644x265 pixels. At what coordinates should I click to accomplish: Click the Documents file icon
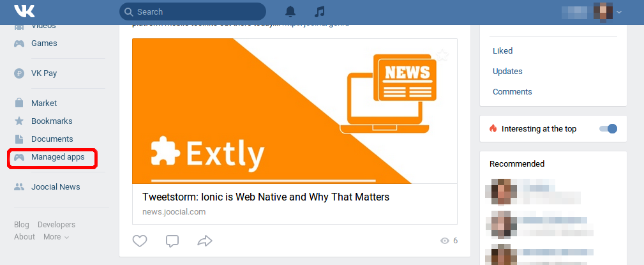click(19, 139)
